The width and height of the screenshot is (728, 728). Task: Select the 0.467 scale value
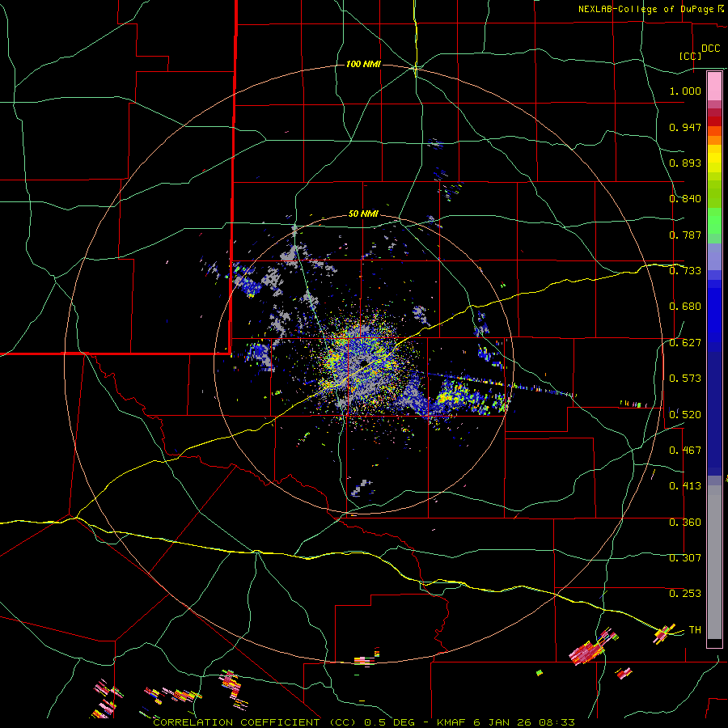coord(685,451)
